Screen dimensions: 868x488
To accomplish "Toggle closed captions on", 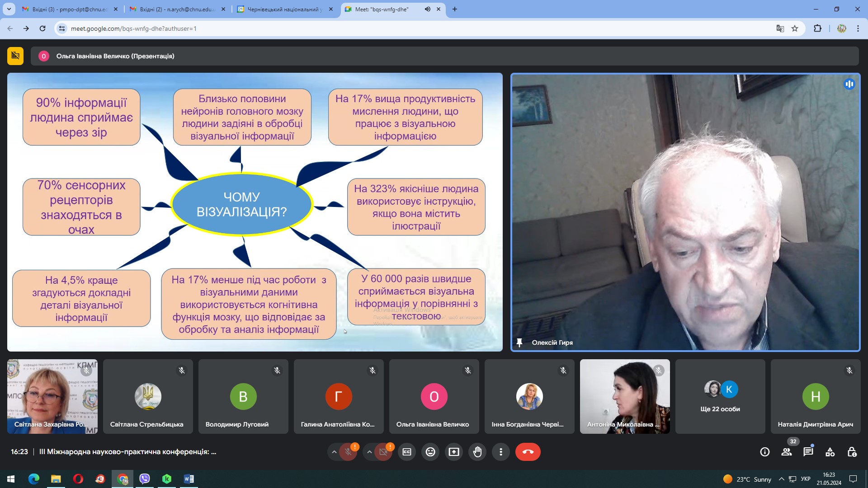I will (x=407, y=452).
